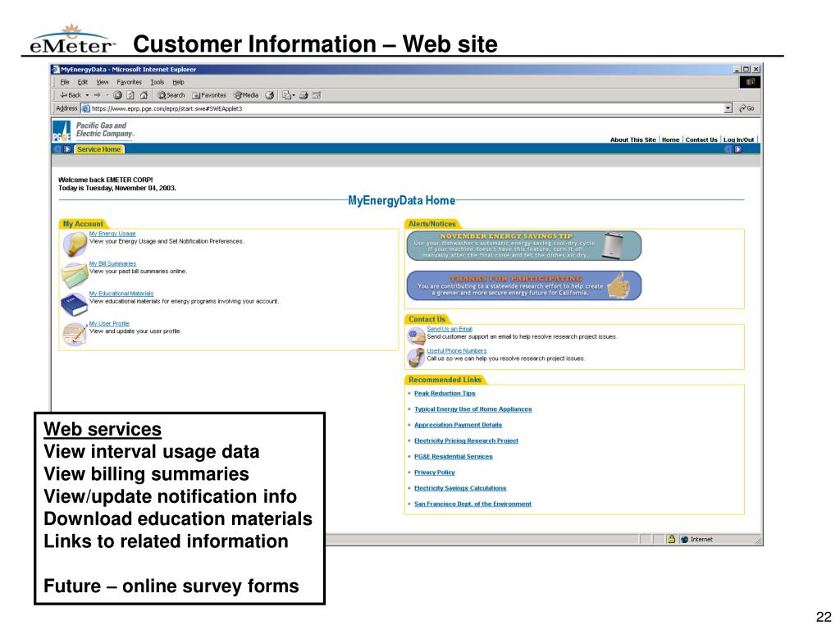This screenshot has height=630, width=840.
Task: Open the Media toolbar button
Action: click(x=246, y=95)
